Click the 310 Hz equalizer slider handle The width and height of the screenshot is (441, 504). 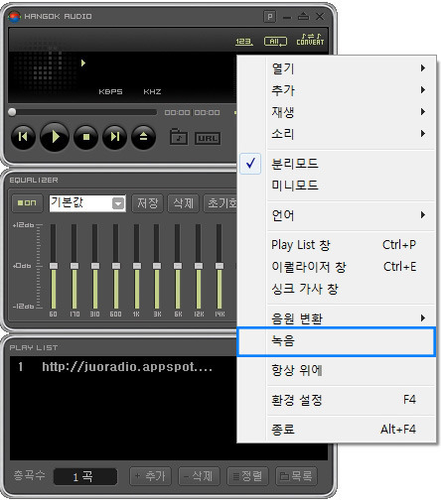point(95,266)
